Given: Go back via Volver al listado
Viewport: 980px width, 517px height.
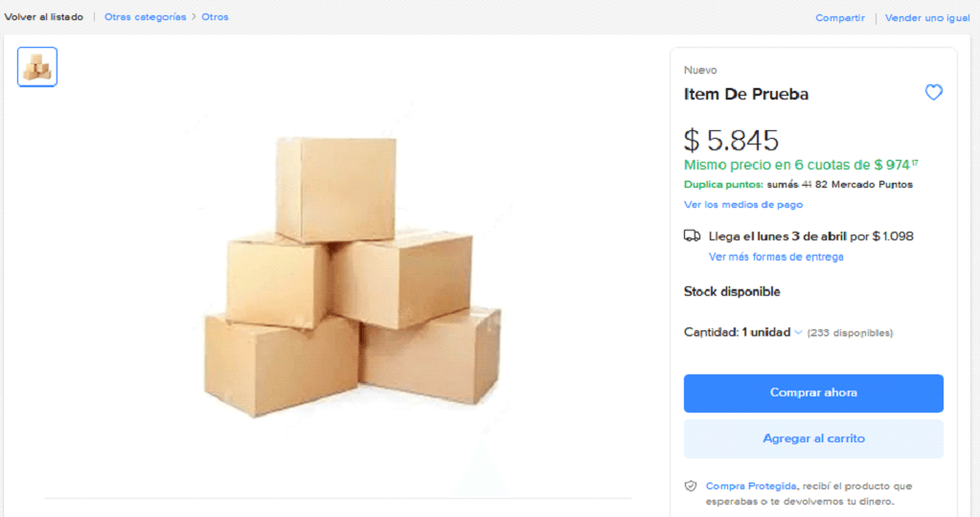Looking at the screenshot, I should 43,17.
